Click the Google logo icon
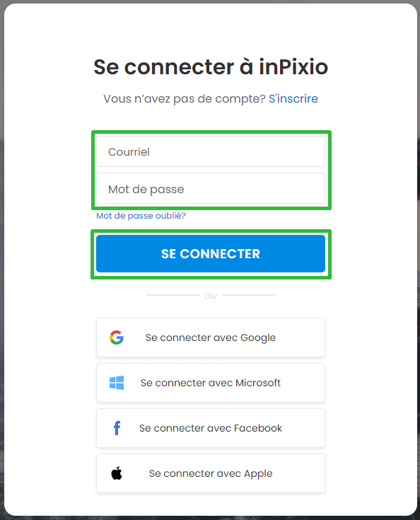 point(117,337)
